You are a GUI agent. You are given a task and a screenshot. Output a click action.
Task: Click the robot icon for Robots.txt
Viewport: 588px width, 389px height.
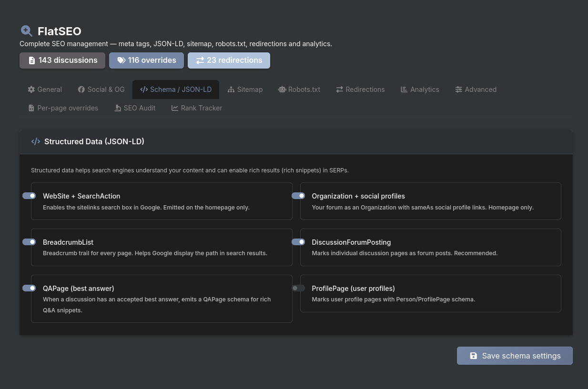pyautogui.click(x=282, y=90)
